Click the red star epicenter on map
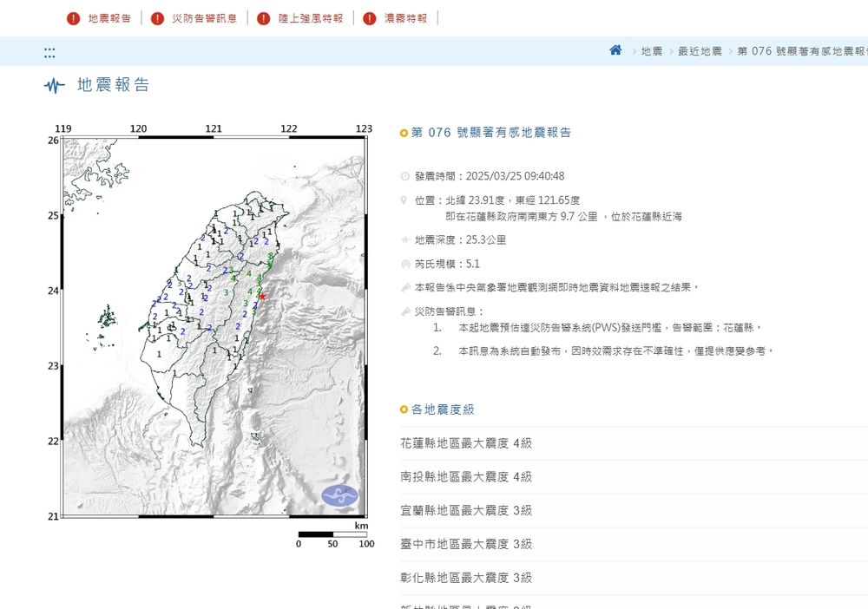Viewport: 868px width, 609px height. [x=263, y=296]
